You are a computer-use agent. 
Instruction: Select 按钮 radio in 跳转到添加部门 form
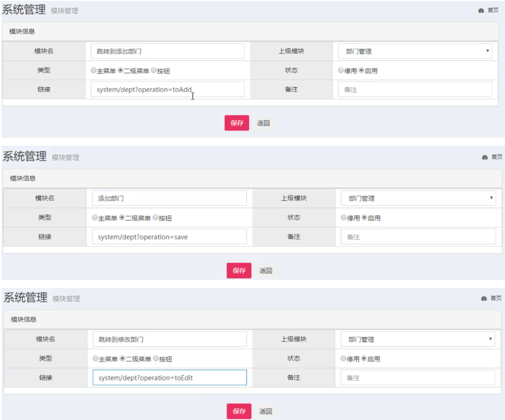click(153, 70)
